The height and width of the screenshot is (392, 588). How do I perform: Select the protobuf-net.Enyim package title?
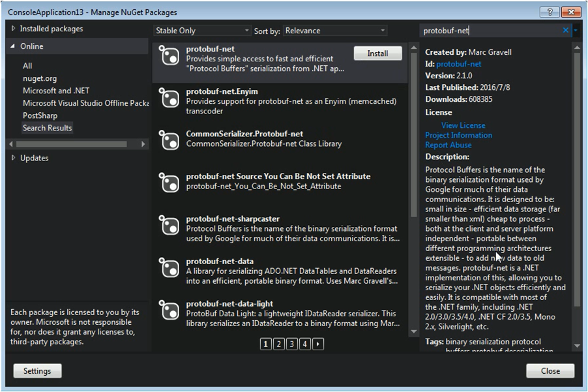(x=222, y=91)
